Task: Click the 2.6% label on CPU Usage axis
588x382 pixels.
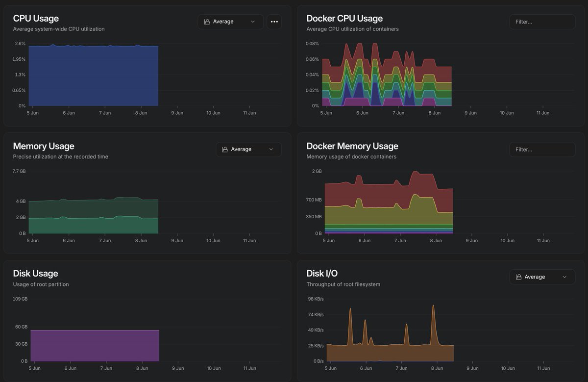Action: pyautogui.click(x=20, y=44)
